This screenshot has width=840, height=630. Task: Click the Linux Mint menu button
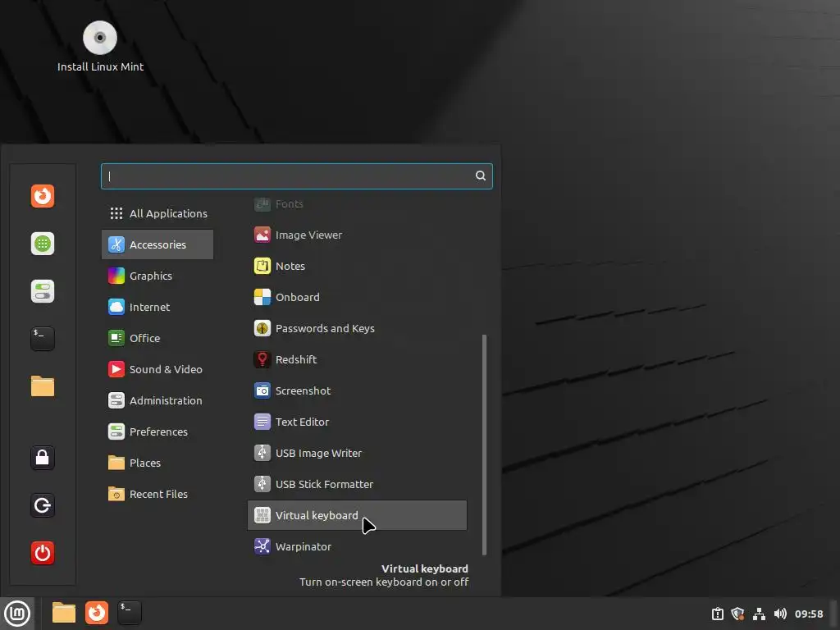pos(17,614)
